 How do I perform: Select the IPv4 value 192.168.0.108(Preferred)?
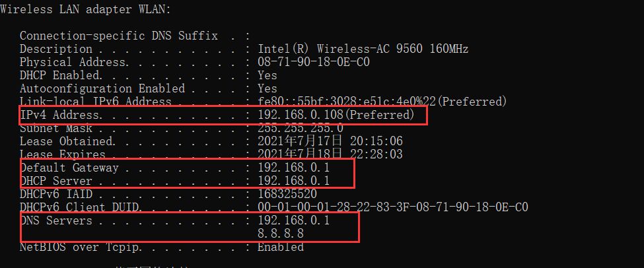point(336,116)
